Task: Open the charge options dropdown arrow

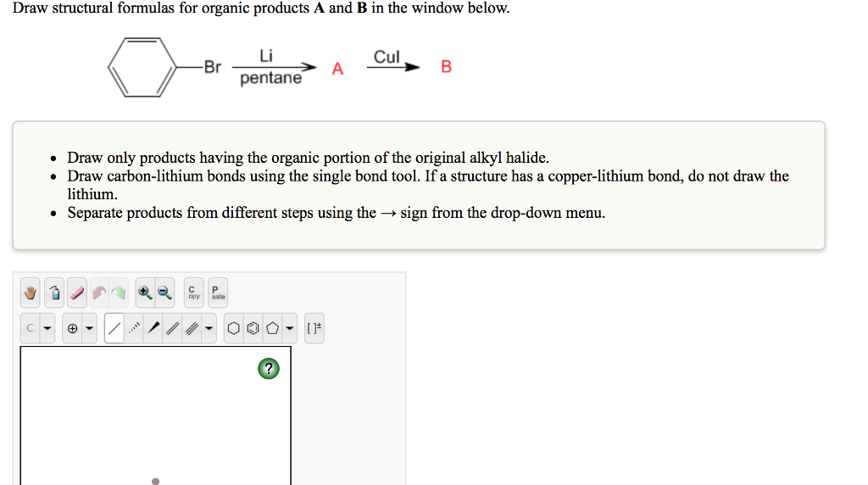Action: 90,328
